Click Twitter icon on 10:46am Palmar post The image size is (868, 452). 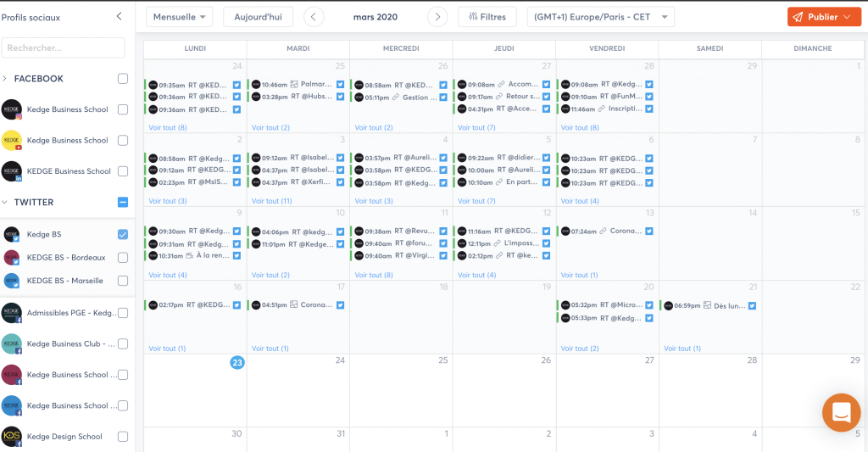click(341, 85)
